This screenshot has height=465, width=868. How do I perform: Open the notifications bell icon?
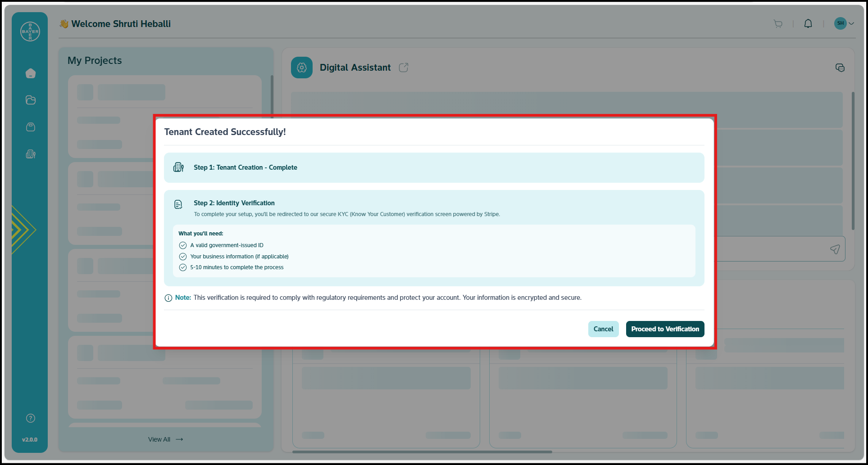tap(808, 24)
